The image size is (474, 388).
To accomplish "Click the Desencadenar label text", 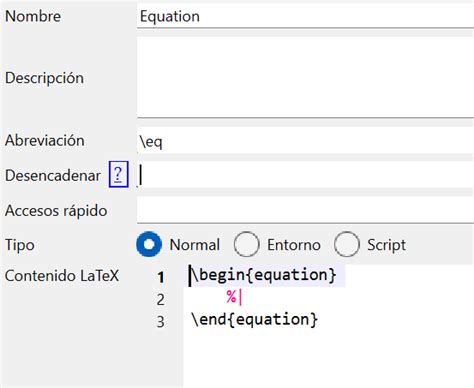I will pyautogui.click(x=53, y=175).
